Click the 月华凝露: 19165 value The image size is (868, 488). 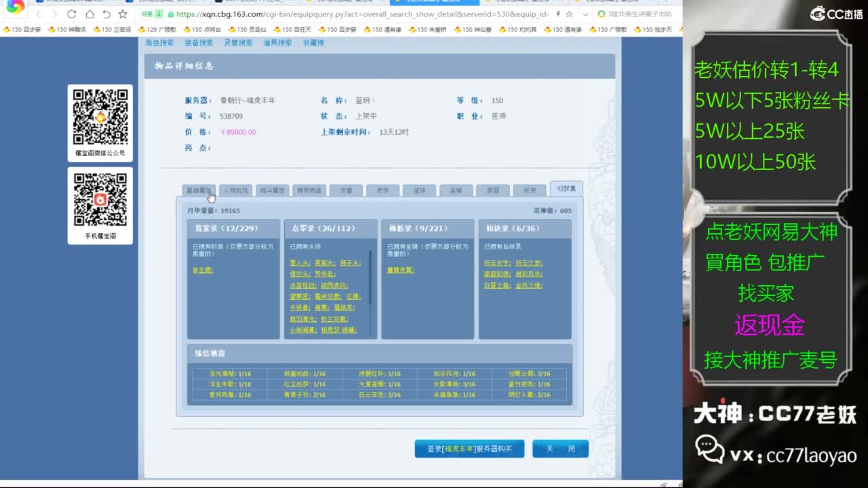(214, 211)
